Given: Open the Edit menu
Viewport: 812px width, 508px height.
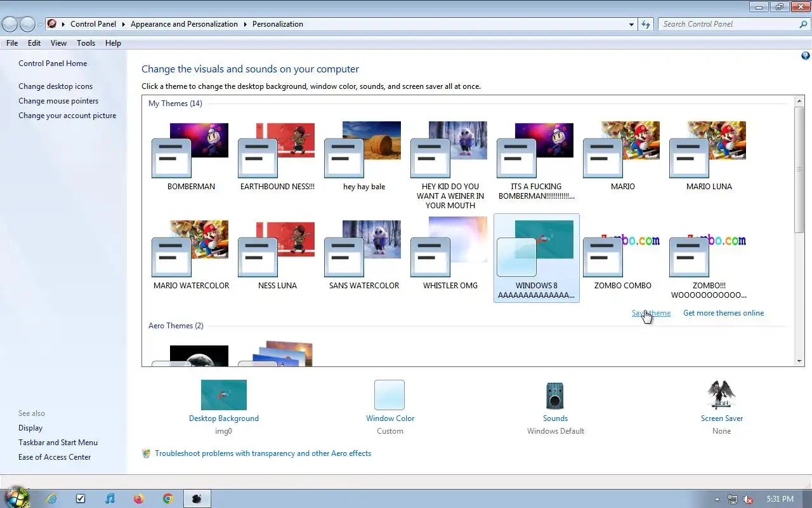Looking at the screenshot, I should coord(34,43).
